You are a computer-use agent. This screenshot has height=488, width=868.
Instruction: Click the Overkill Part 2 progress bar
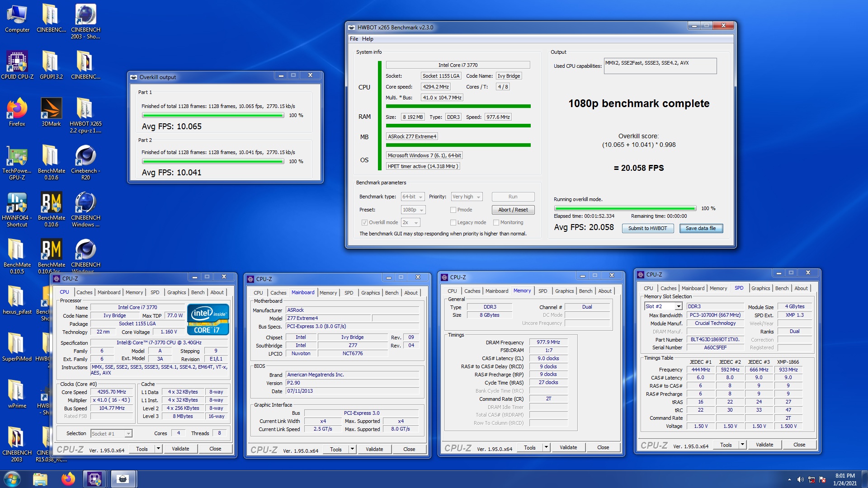click(212, 161)
